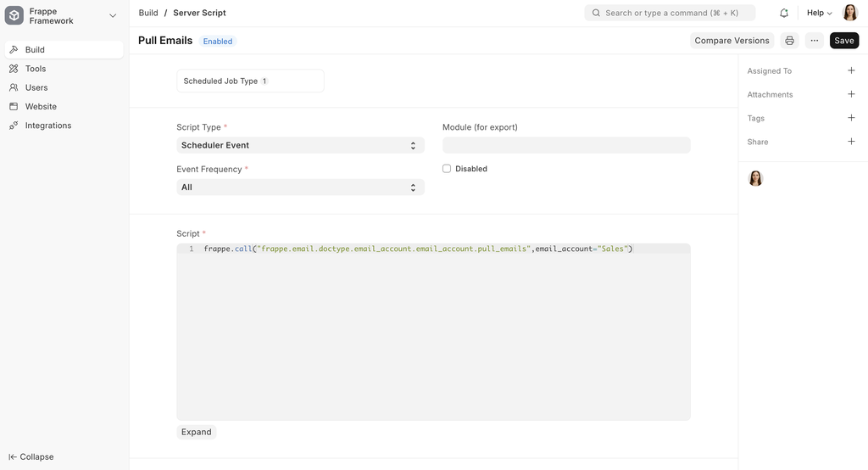Open the Help menu
This screenshot has height=470, width=868.
tap(819, 14)
